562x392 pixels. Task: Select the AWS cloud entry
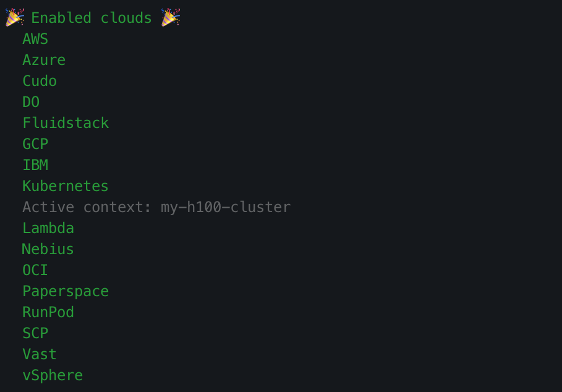tap(35, 39)
